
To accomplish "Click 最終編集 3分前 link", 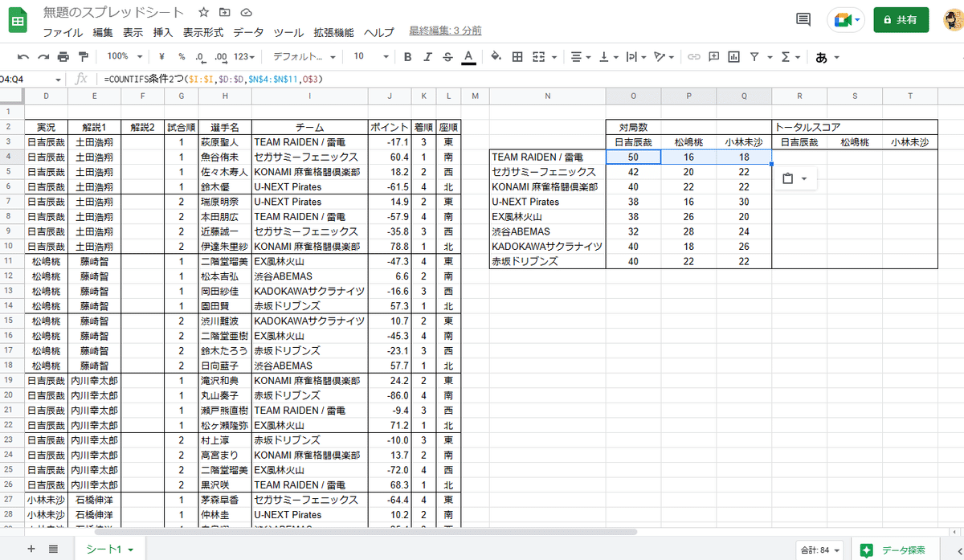I will pos(445,31).
